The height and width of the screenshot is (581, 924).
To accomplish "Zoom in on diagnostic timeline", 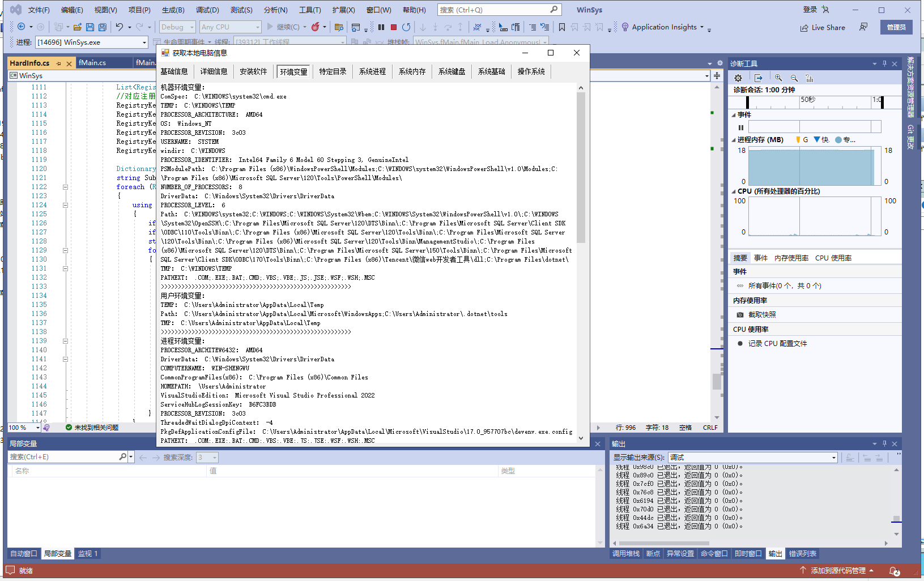I will [778, 78].
